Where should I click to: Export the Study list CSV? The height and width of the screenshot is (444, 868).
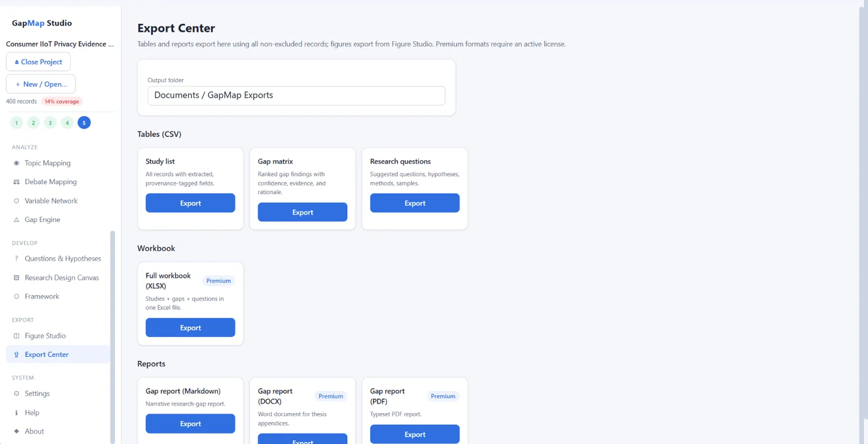190,203
